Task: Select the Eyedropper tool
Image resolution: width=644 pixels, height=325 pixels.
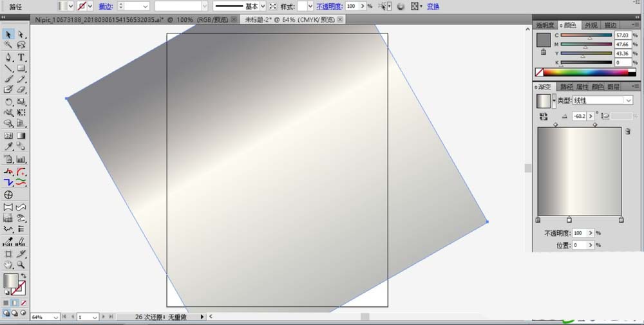Action: (x=8, y=147)
